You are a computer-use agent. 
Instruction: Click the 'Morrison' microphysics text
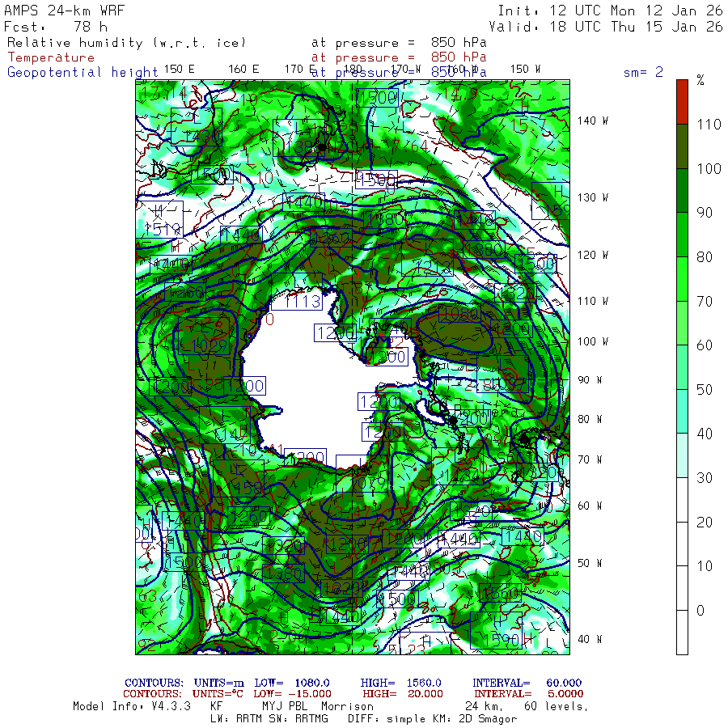click(347, 707)
